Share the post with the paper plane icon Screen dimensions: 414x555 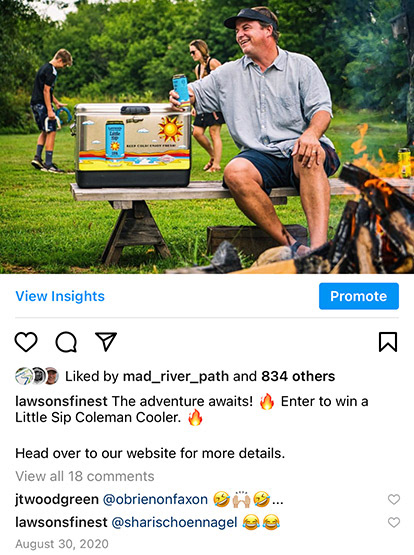(x=106, y=341)
